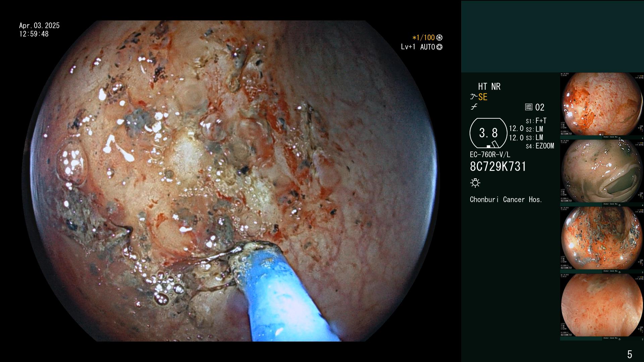Click the shutter value *1/100
This screenshot has height=362, width=644.
(423, 38)
